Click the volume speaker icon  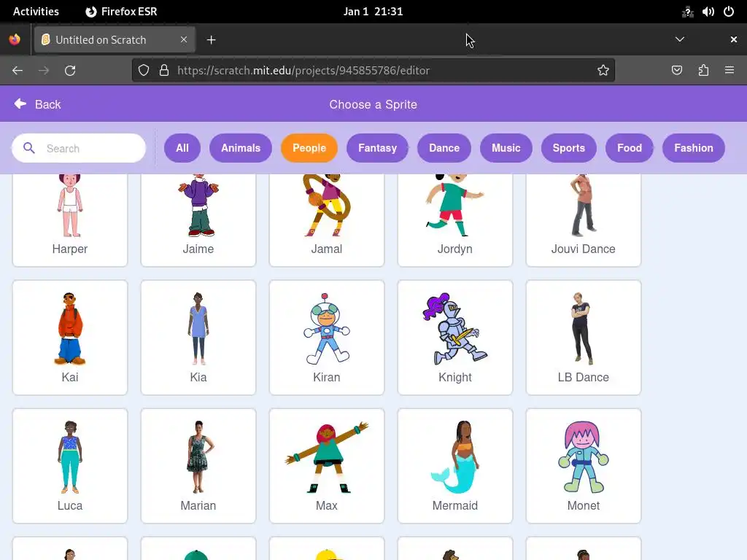(708, 12)
